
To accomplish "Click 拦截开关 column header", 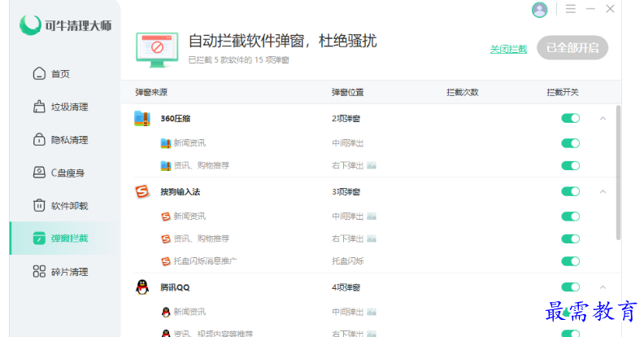I will 563,92.
